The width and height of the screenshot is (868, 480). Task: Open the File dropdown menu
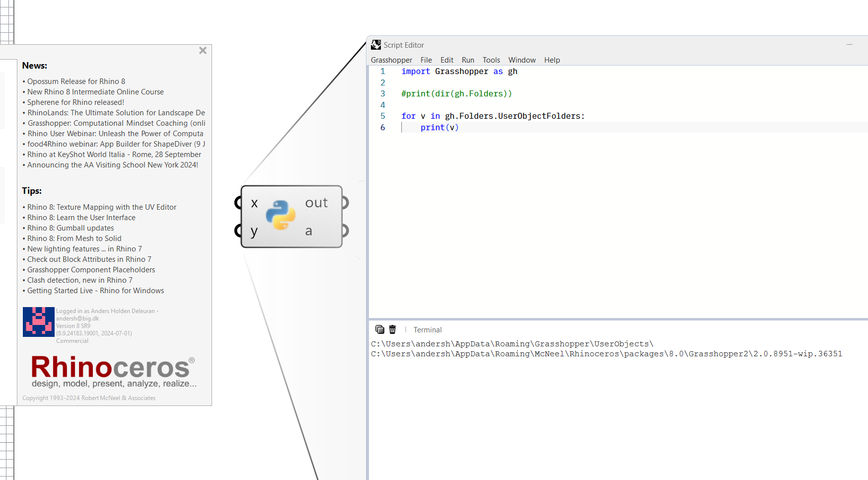pos(426,60)
